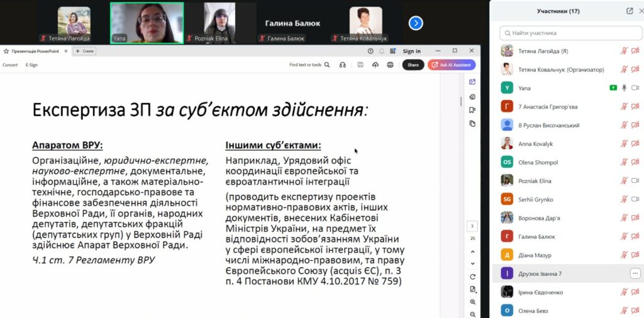Click the headphones read-aloud icon
The width and height of the screenshot is (644, 318).
click(343, 65)
